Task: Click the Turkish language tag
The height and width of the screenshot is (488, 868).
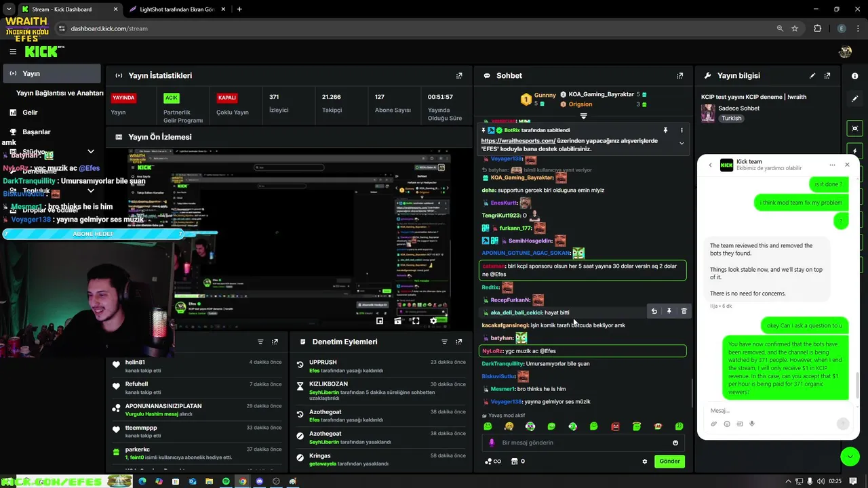Action: click(x=731, y=118)
